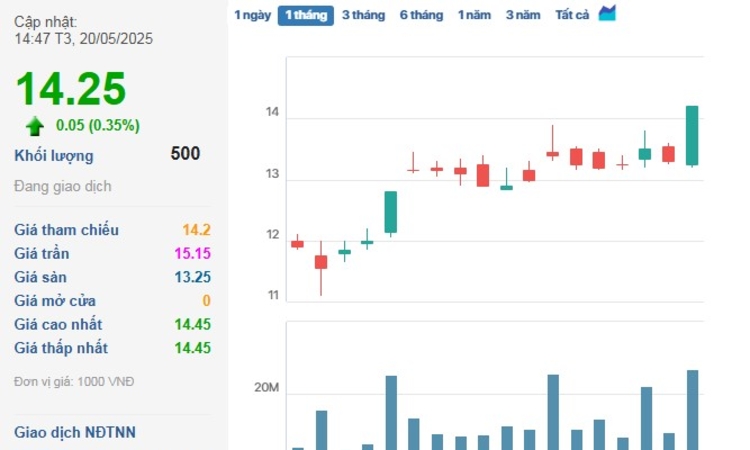Switch chart to "3 tháng" range

pyautogui.click(x=362, y=15)
